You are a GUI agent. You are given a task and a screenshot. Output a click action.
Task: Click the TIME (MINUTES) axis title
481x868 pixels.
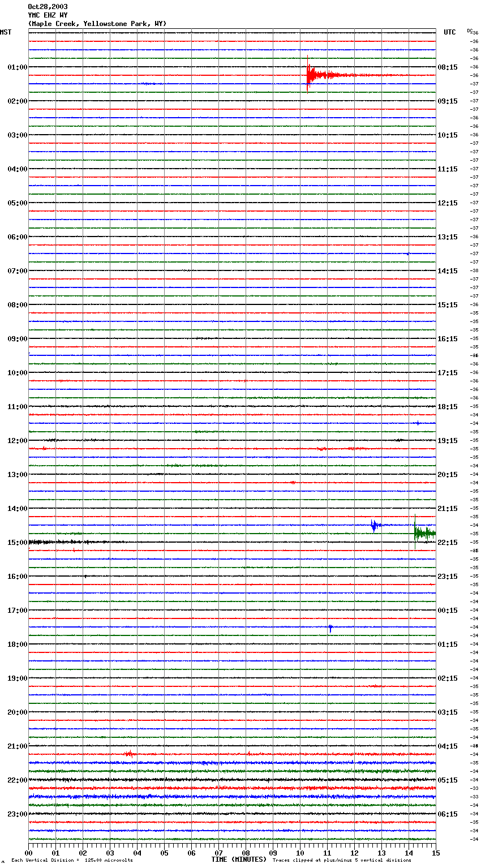pyautogui.click(x=239, y=860)
